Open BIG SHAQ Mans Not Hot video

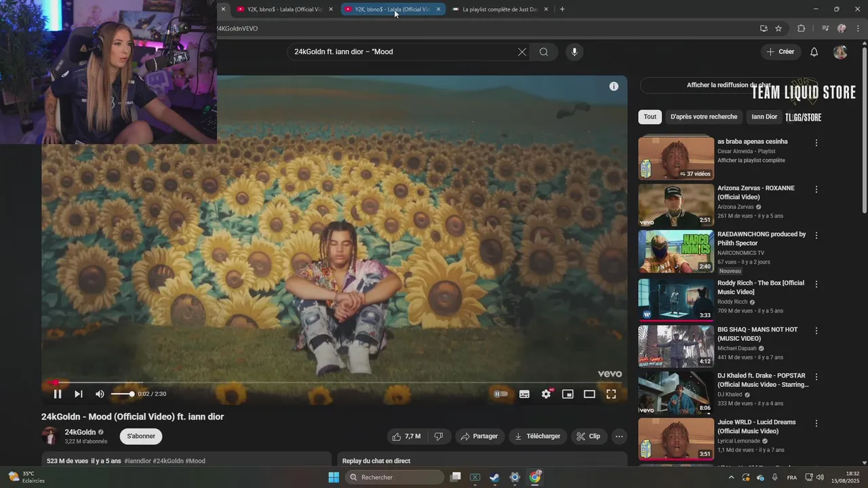pyautogui.click(x=676, y=346)
